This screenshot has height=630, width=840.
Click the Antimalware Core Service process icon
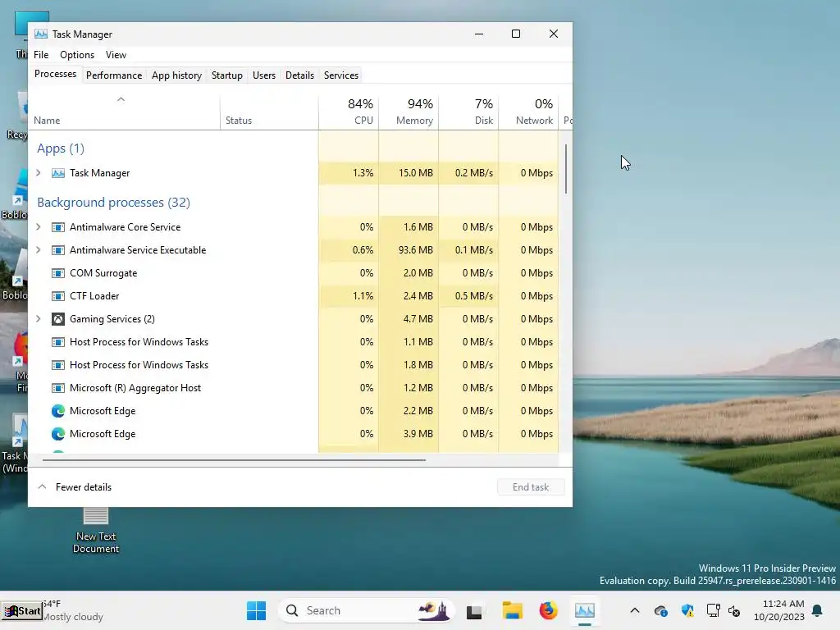[x=58, y=227]
